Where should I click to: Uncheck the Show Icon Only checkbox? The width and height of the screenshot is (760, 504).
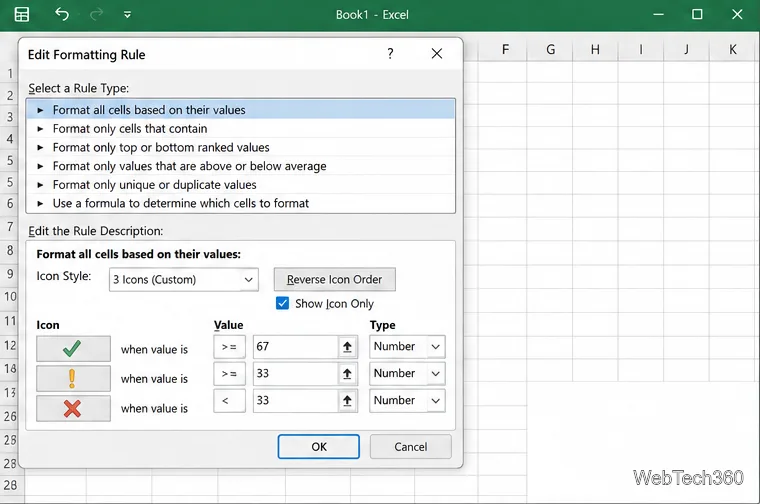point(282,303)
